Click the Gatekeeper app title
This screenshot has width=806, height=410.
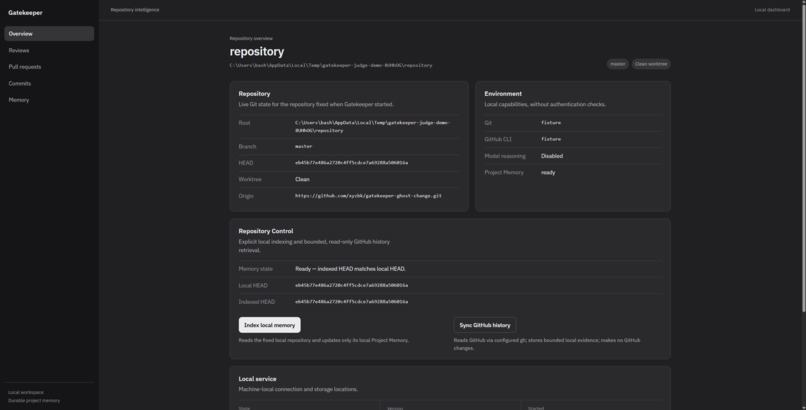tap(25, 12)
